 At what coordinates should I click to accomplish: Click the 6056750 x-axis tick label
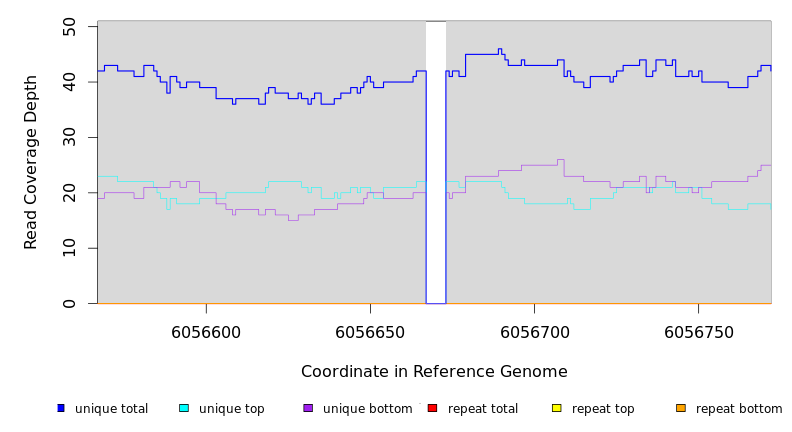(698, 333)
